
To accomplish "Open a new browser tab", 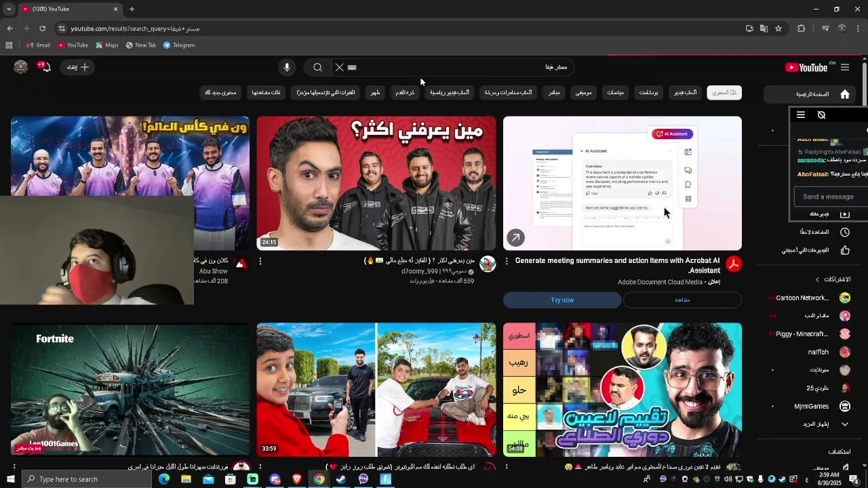I will pos(132,9).
